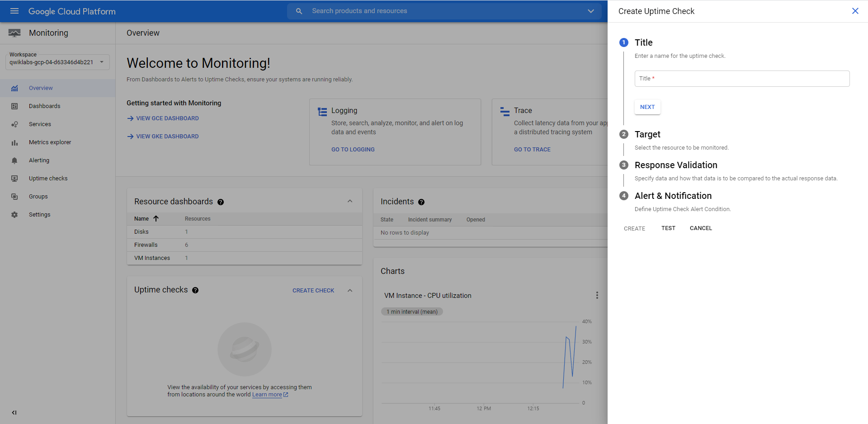Collapse the Resource dashboards card

tap(350, 201)
